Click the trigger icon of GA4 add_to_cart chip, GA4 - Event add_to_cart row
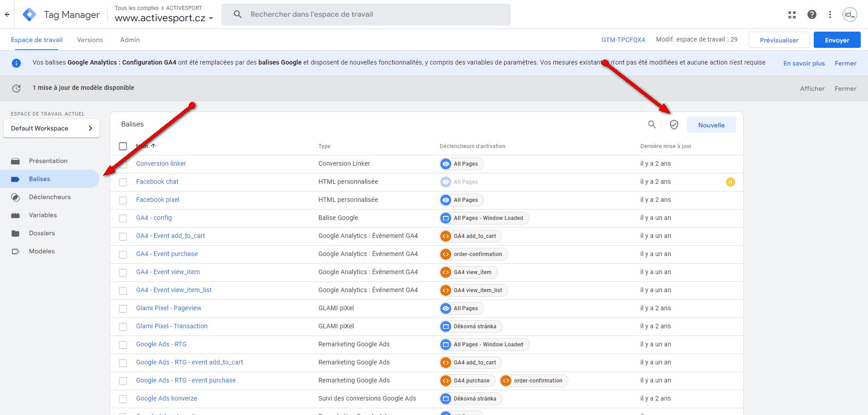The image size is (868, 415). (x=446, y=236)
